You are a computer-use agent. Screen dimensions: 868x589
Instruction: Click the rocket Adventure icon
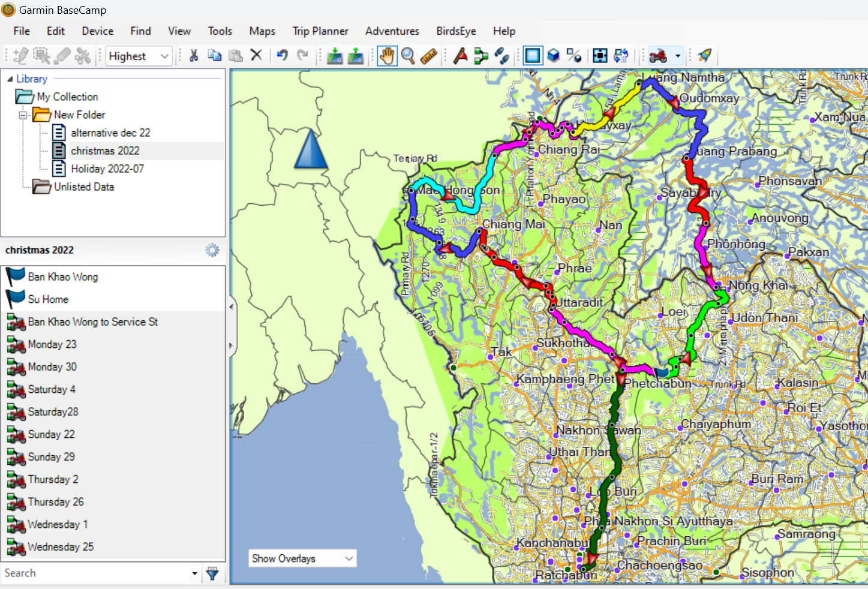[x=705, y=56]
